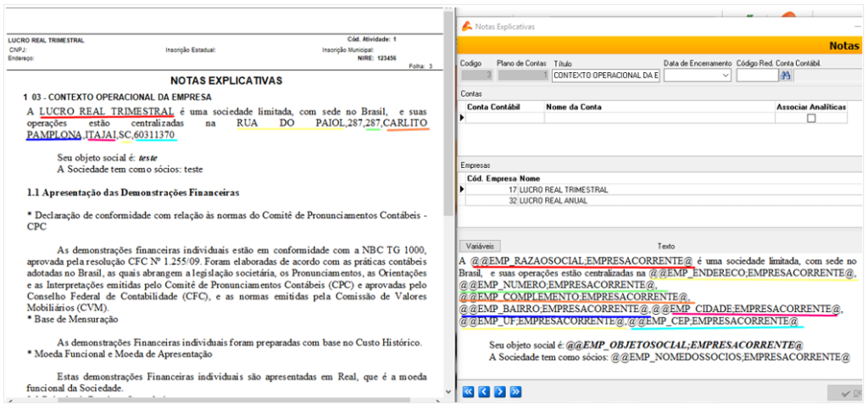Image resolution: width=868 pixels, height=408 pixels.
Task: Click the Título input field
Action: click(x=606, y=75)
